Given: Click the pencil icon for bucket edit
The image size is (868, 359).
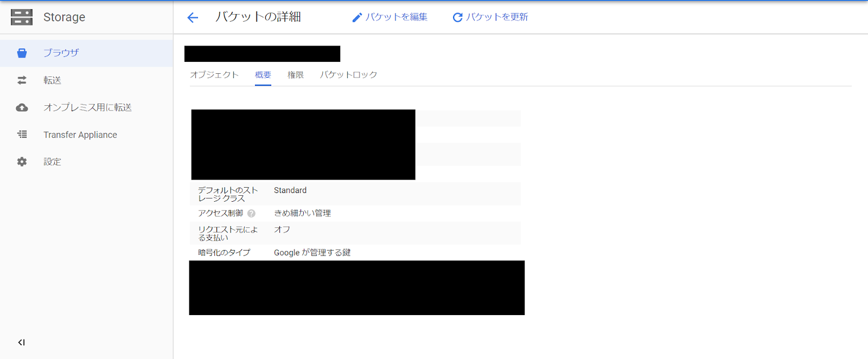Looking at the screenshot, I should [x=356, y=18].
